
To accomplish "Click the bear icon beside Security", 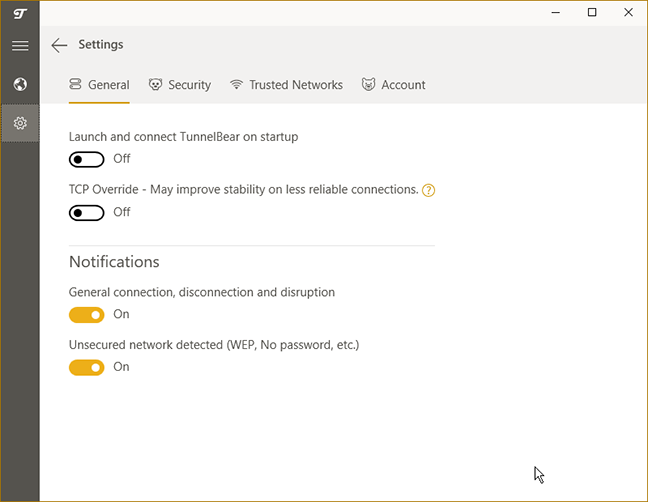I will click(x=155, y=85).
